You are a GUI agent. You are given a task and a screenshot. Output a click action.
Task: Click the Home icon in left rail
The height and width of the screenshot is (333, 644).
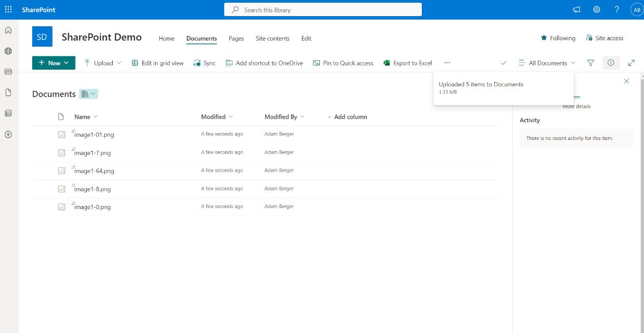8,31
